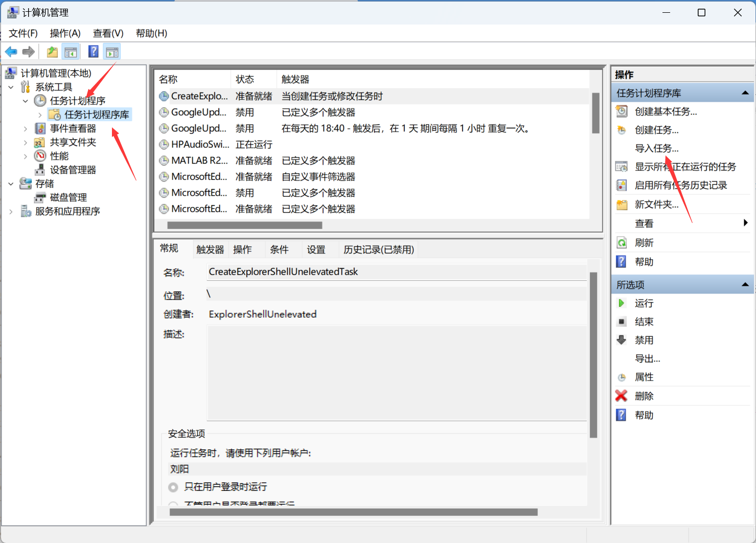
Task: Click the task list horizontal scrollbar
Action: 244,225
